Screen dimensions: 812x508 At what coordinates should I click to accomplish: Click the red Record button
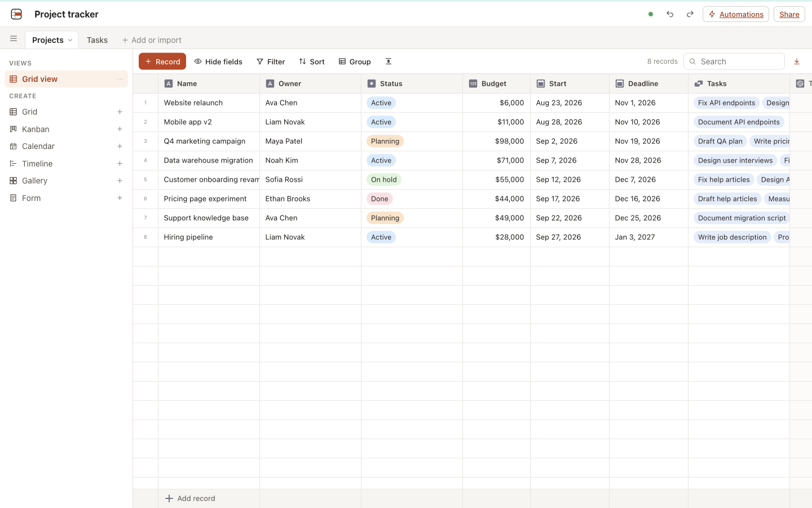[162, 62]
